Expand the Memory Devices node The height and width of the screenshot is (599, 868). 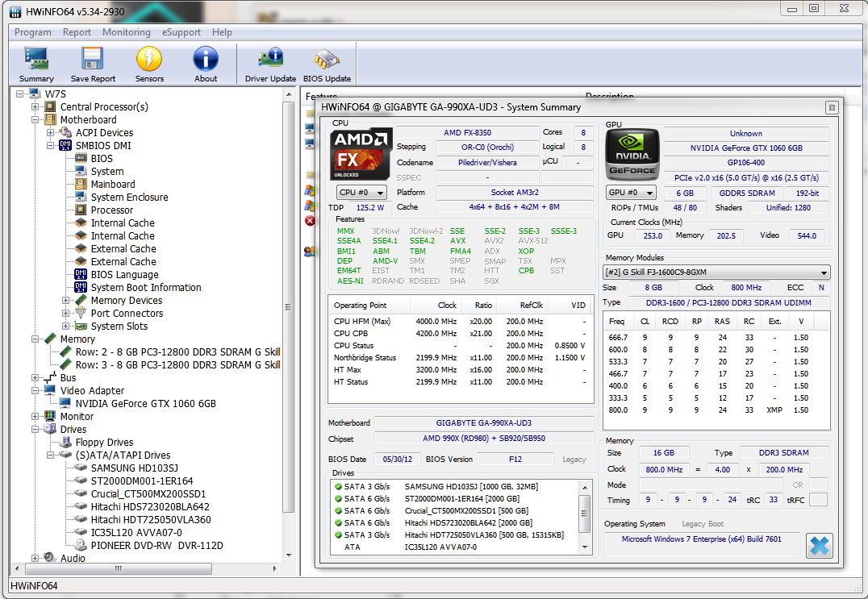66,301
